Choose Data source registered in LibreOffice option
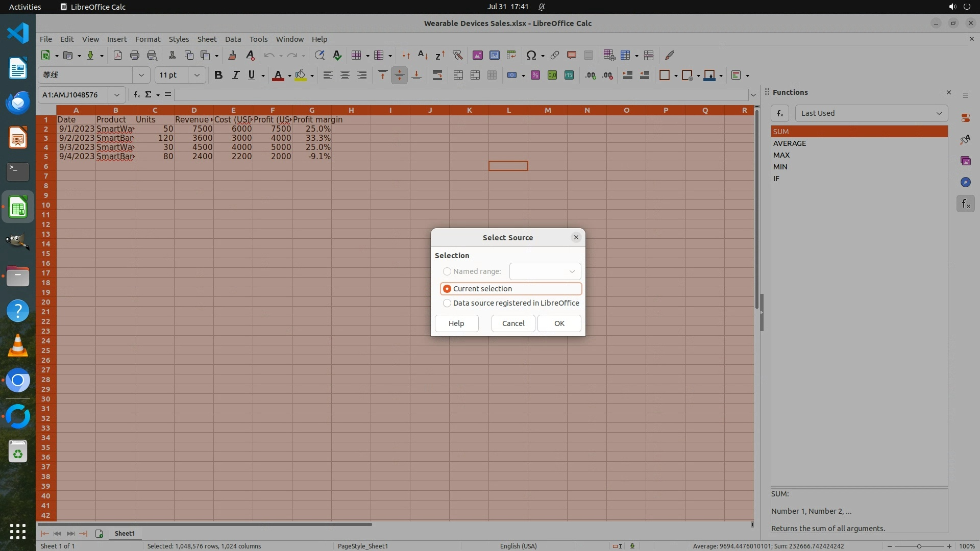The image size is (980, 551). click(447, 303)
